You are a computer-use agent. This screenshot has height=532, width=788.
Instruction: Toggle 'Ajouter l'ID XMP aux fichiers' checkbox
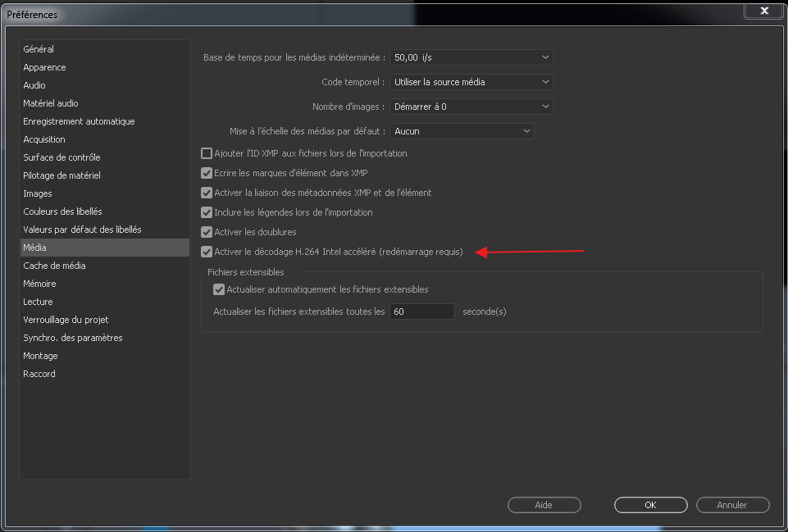tap(207, 153)
